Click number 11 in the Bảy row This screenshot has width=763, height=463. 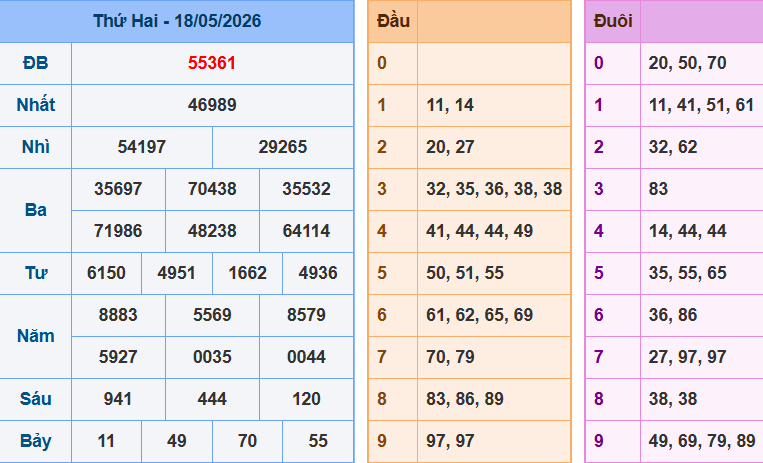point(106,441)
